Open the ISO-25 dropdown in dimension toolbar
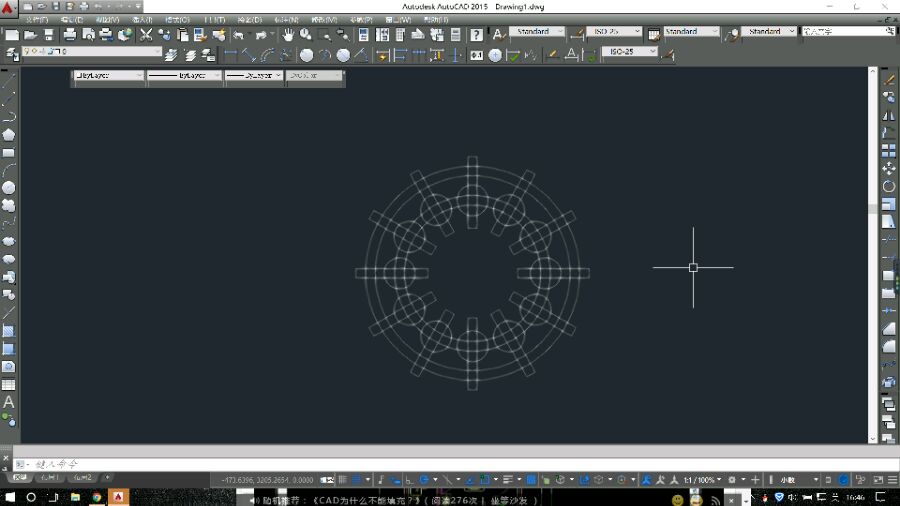The width and height of the screenshot is (900, 506). (x=629, y=52)
